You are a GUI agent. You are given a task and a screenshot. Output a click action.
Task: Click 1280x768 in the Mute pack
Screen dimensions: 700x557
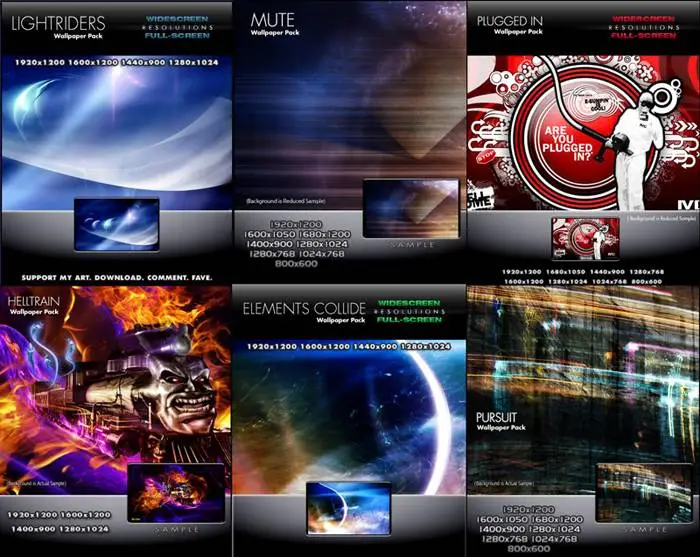point(272,254)
